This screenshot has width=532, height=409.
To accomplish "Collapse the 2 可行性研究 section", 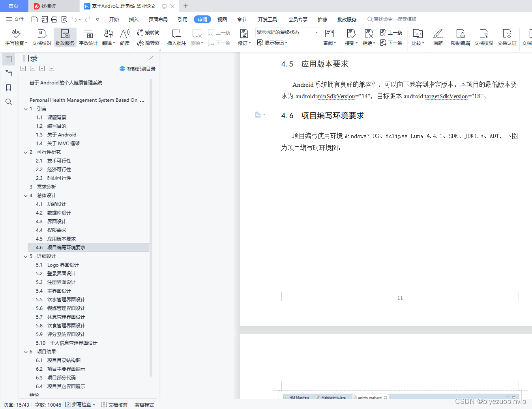I will (x=26, y=152).
